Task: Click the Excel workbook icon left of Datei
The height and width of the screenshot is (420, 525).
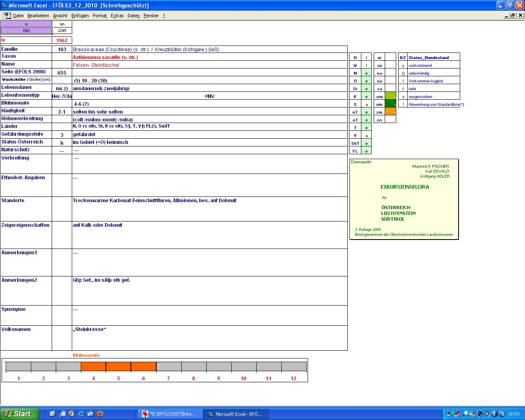Action: (7, 15)
